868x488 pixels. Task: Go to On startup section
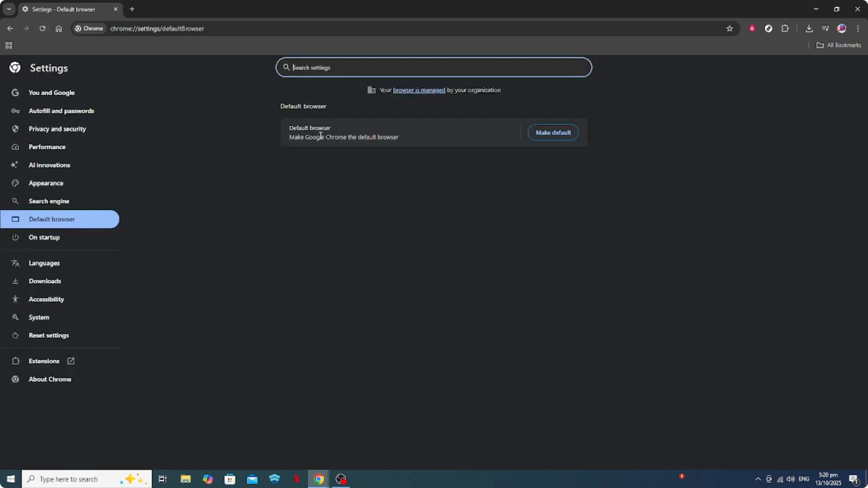click(44, 237)
